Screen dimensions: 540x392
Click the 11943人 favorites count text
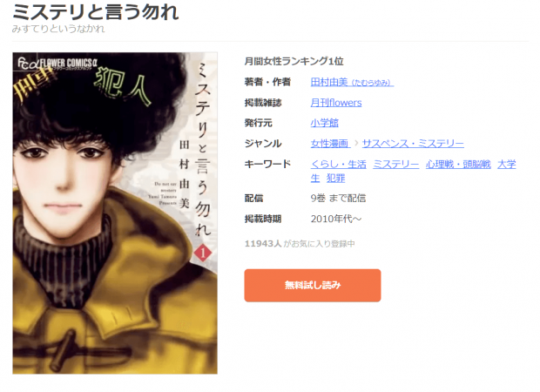tap(263, 244)
